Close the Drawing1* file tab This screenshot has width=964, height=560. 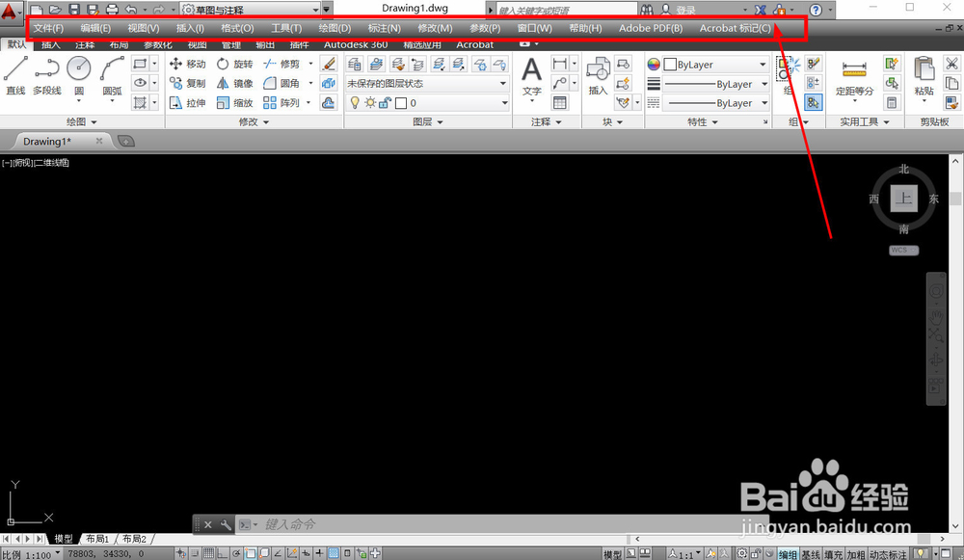point(98,141)
